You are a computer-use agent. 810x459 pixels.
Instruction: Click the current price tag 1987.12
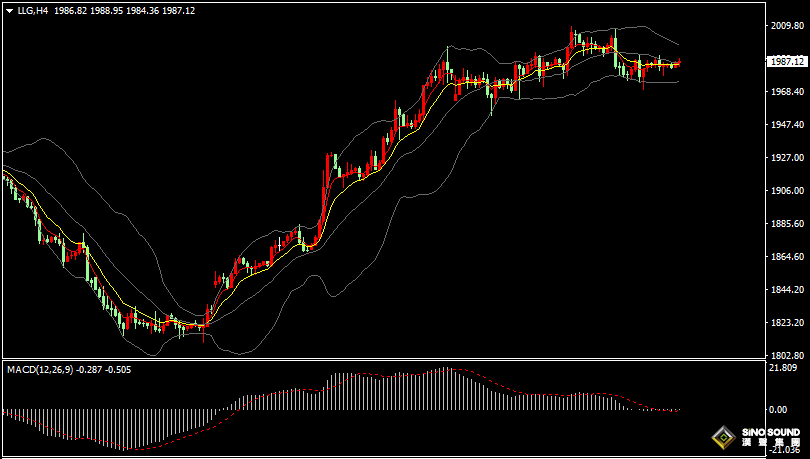tap(788, 62)
